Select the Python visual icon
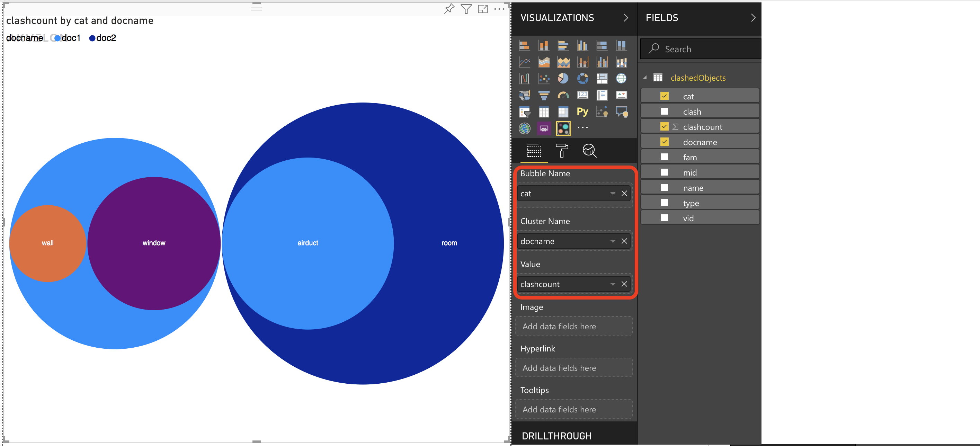980x446 pixels. tap(582, 112)
